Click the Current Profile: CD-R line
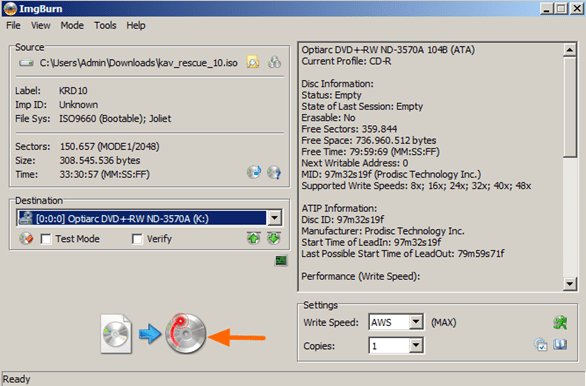Image resolution: width=586 pixels, height=386 pixels. tap(346, 61)
